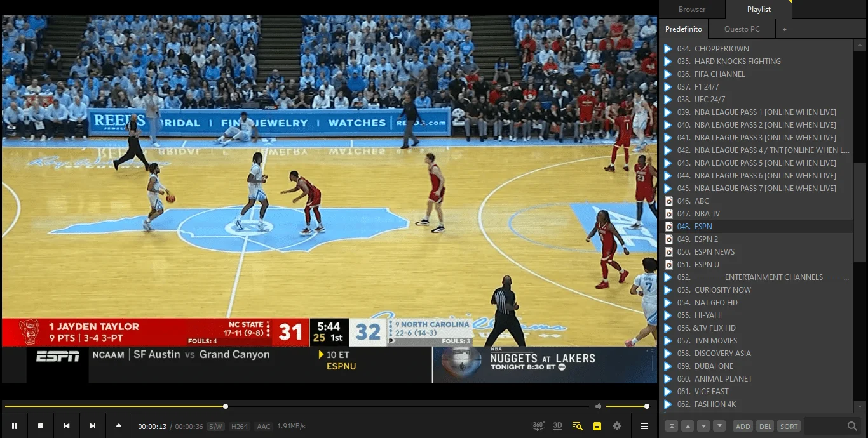Select the Questo PC playlist tab
The image size is (868, 438).
pyautogui.click(x=742, y=29)
